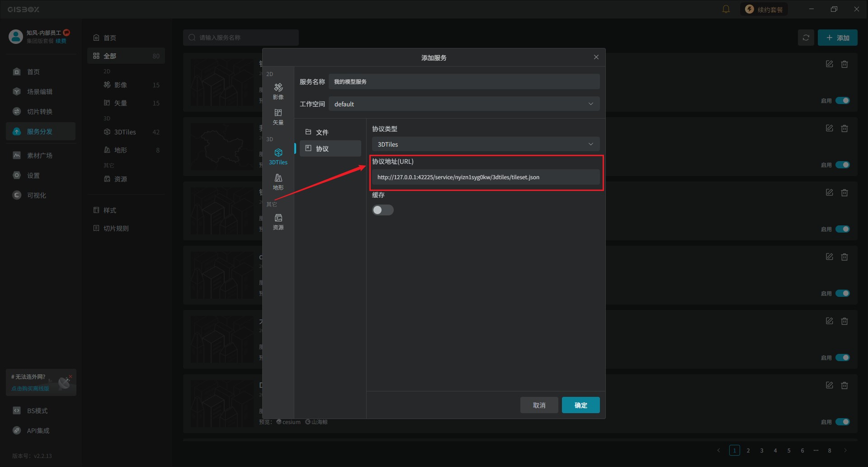Close the 添加服务 dialog
Screen dimensions: 868x467
(x=596, y=57)
